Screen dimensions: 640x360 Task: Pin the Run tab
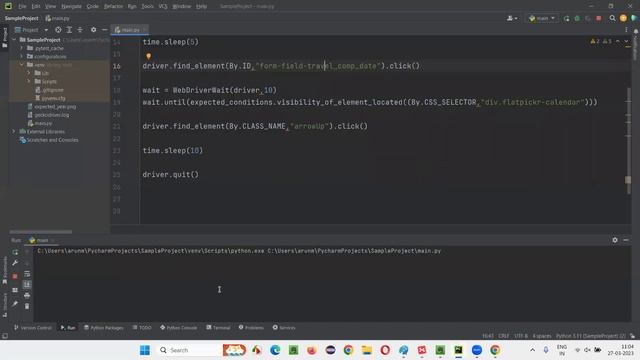tap(15, 304)
